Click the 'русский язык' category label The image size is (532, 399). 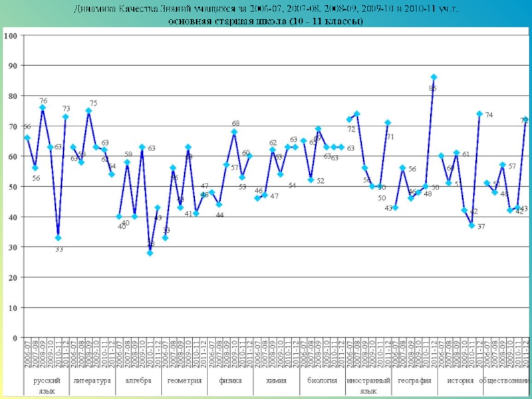pos(47,386)
